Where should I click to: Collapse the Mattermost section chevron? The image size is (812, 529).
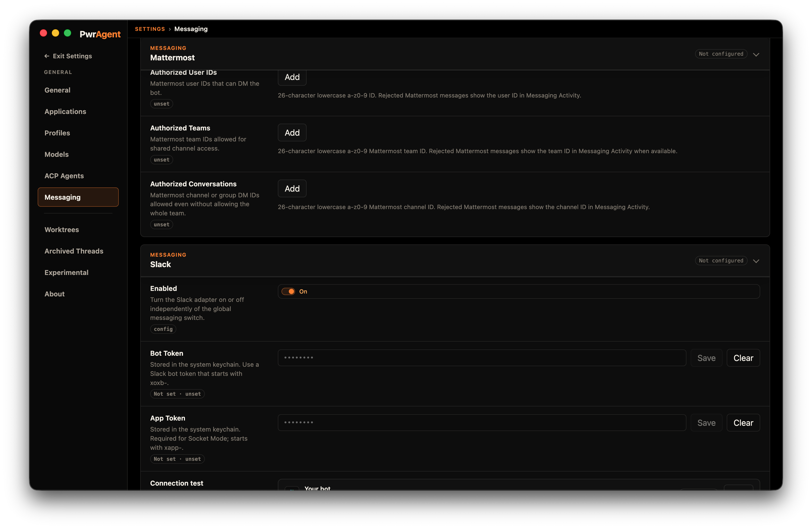point(756,55)
